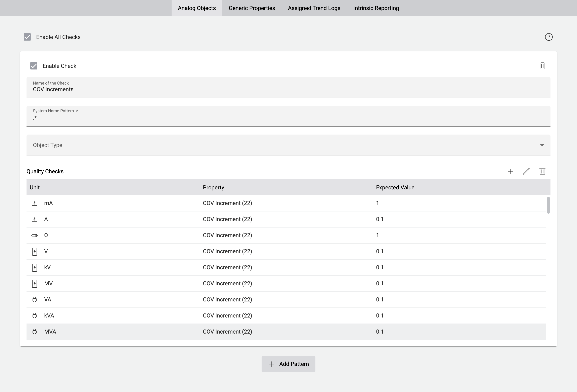
Task: Toggle the Enable All Checks checkbox
Action: [x=27, y=37]
